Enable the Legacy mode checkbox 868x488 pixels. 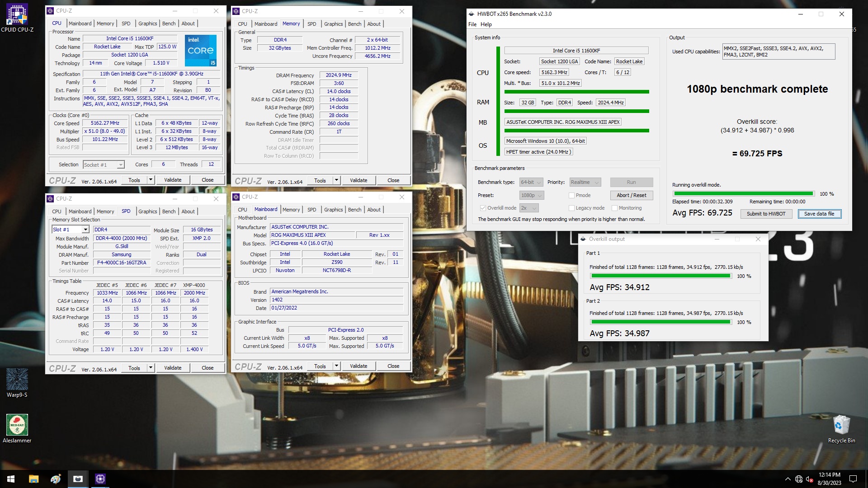click(x=571, y=208)
